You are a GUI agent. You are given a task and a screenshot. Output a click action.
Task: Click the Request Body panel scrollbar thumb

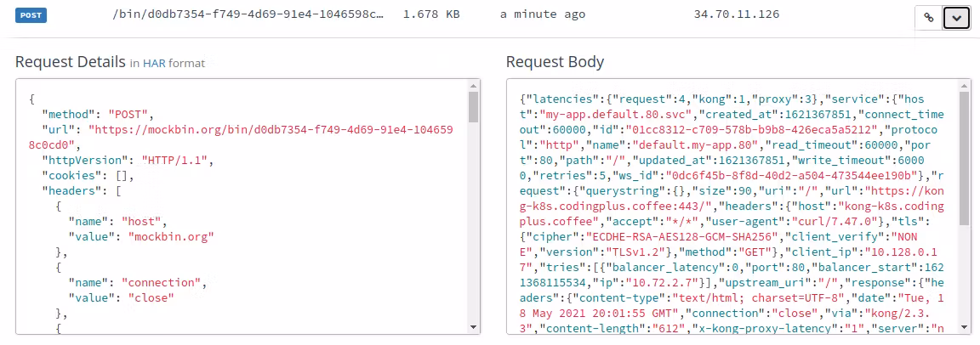(x=964, y=157)
